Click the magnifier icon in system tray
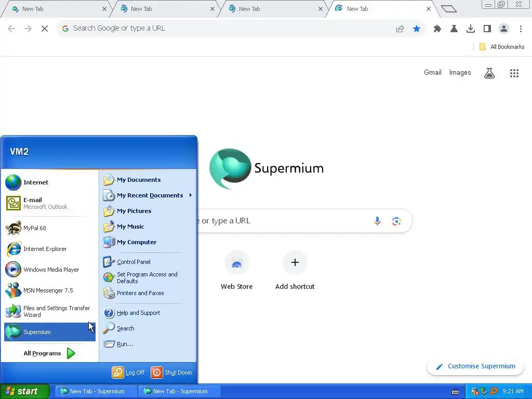 [x=494, y=392]
